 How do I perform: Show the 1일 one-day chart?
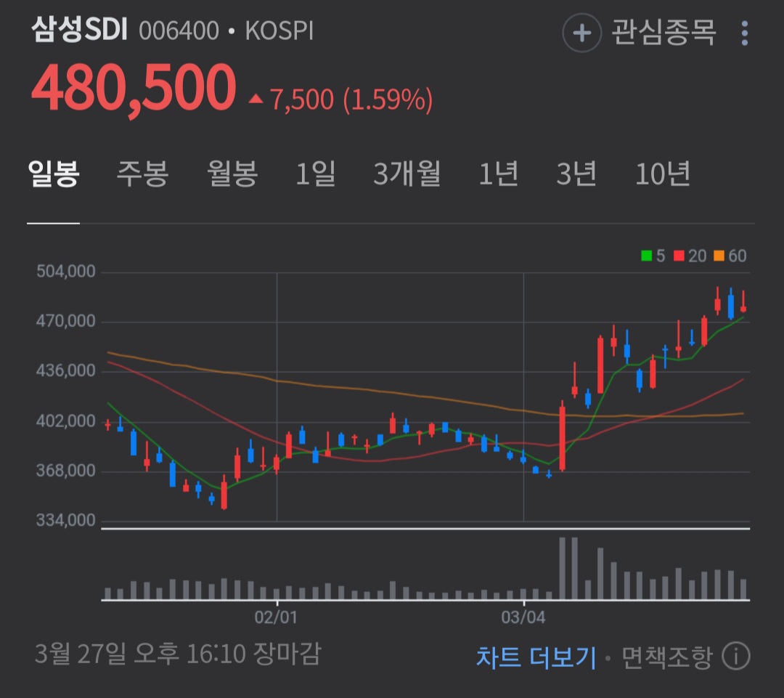(315, 174)
